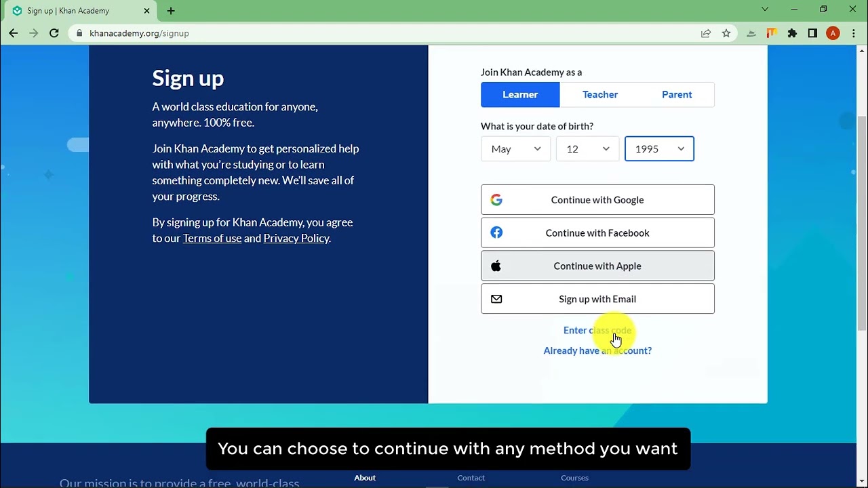
Task: Open the Chrome profile avatar A
Action: coord(833,33)
